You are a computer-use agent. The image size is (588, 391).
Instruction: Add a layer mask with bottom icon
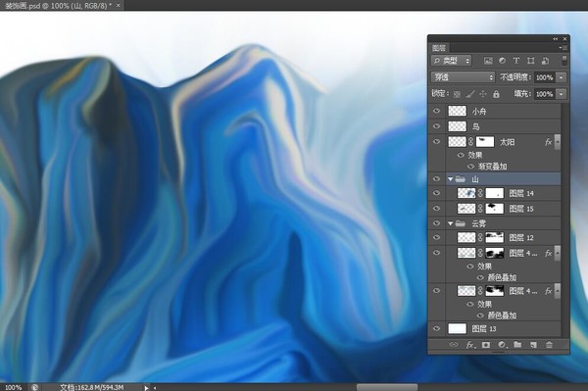[486, 345]
